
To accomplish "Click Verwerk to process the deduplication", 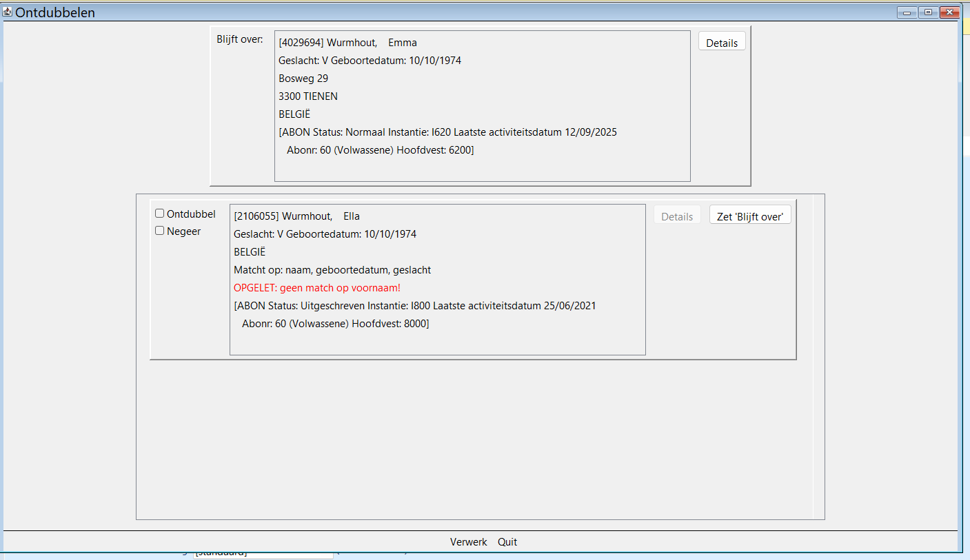I will pyautogui.click(x=468, y=542).
